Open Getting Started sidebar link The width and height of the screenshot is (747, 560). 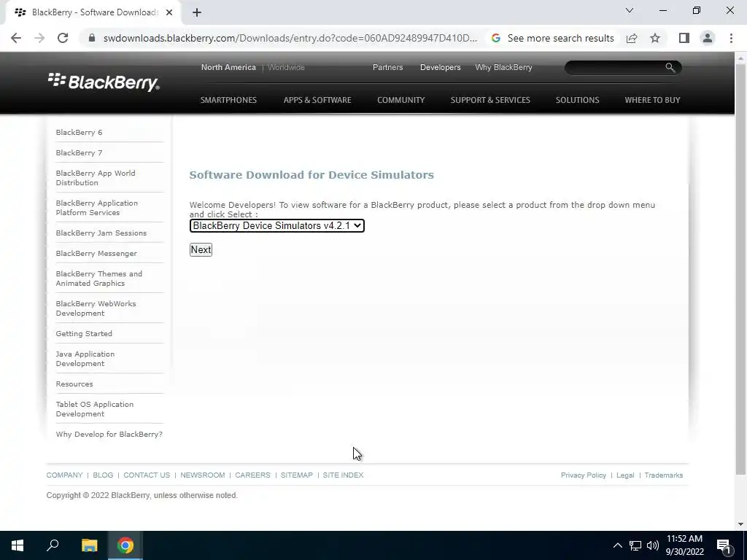[84, 334]
